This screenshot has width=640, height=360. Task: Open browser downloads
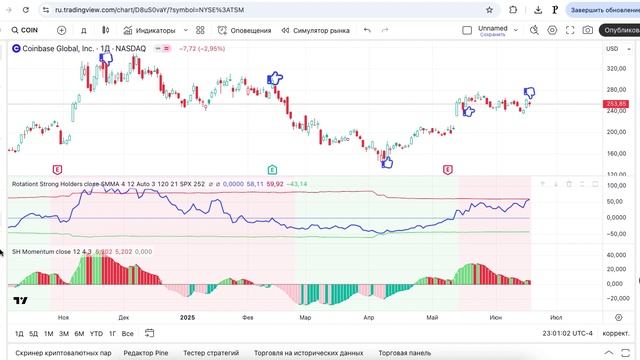click(x=538, y=10)
